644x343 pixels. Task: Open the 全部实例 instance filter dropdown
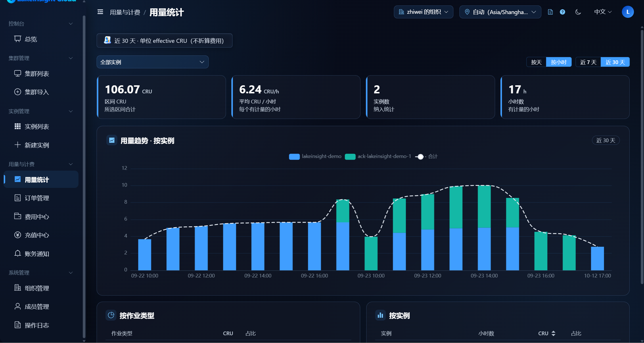152,62
